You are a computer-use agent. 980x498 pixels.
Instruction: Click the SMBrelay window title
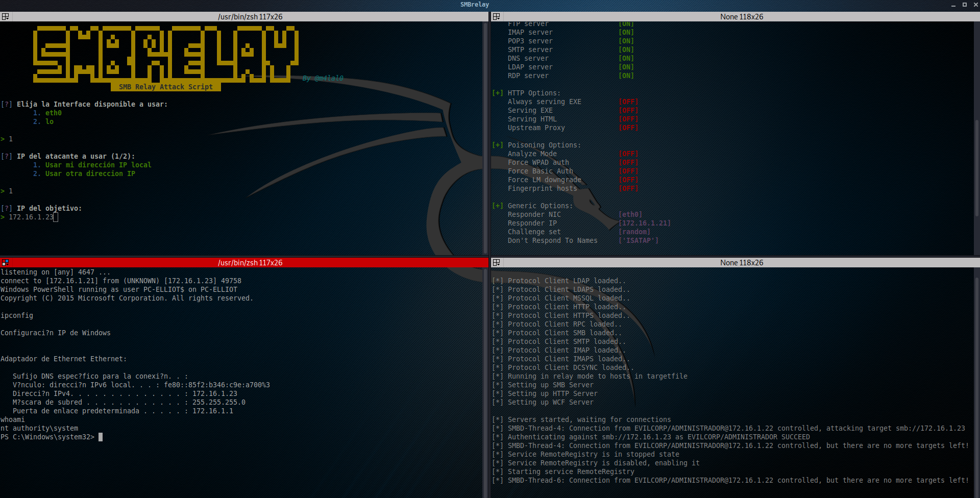pos(475,5)
